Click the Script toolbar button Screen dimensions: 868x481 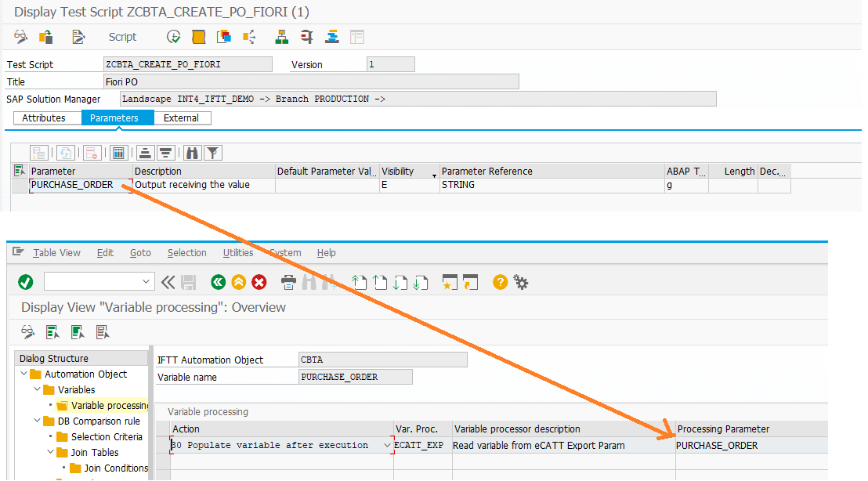[x=122, y=37]
